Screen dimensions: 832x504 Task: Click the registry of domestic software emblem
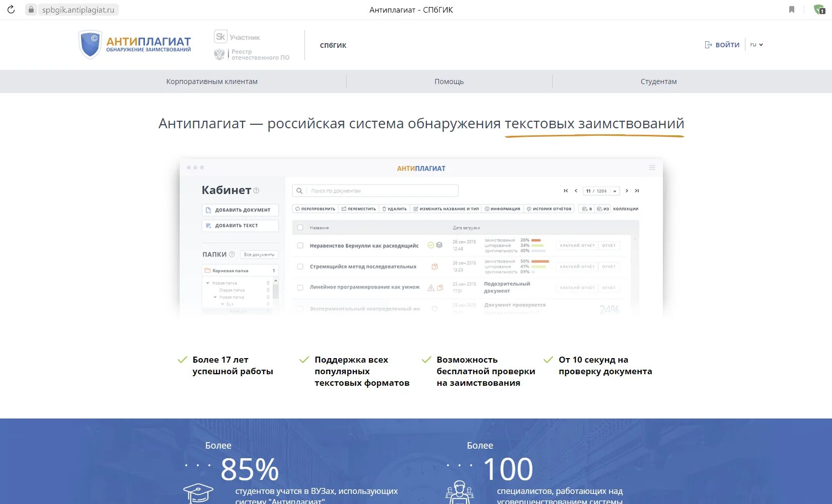(x=219, y=54)
